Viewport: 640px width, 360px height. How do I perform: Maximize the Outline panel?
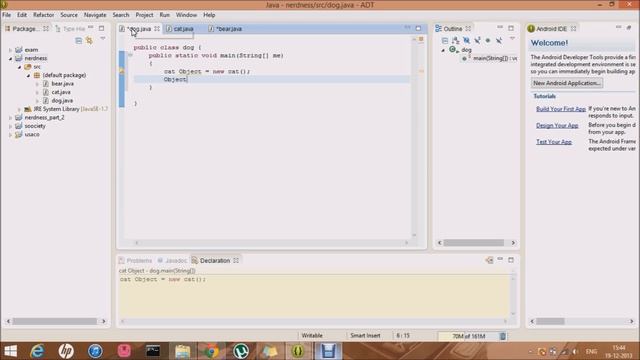pos(511,28)
